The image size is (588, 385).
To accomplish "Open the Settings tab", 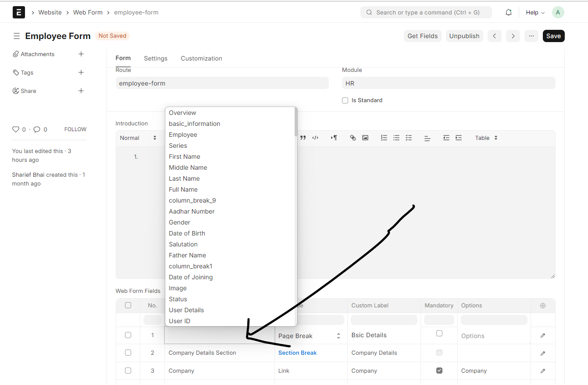I will pos(155,58).
